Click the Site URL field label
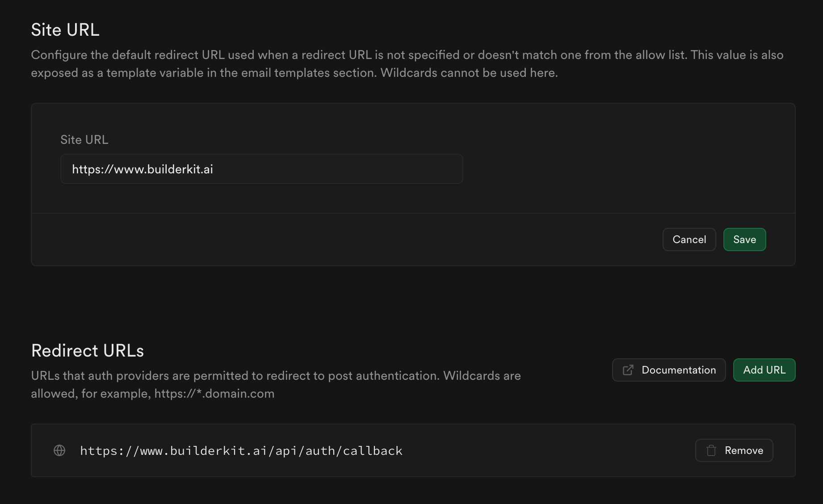 pos(84,140)
